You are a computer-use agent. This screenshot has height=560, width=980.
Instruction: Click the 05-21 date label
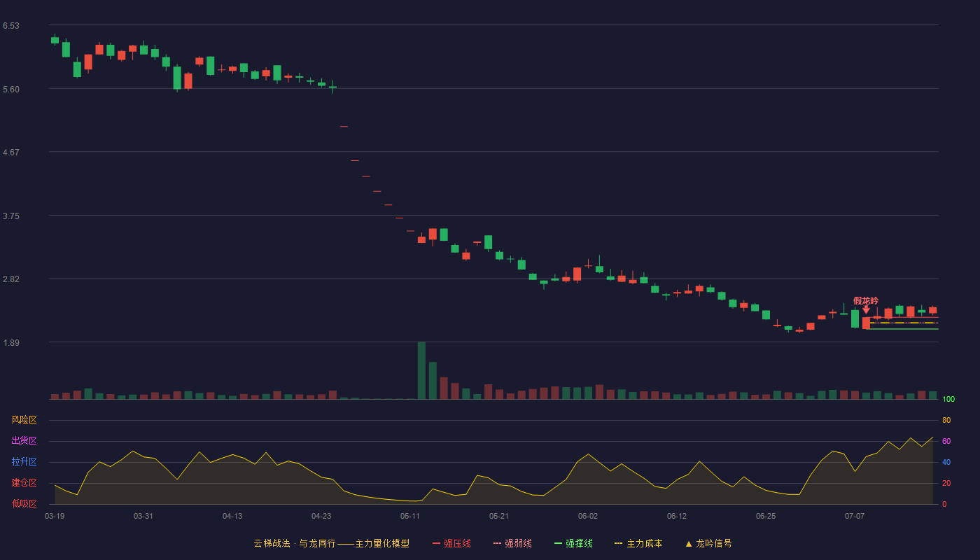[499, 516]
